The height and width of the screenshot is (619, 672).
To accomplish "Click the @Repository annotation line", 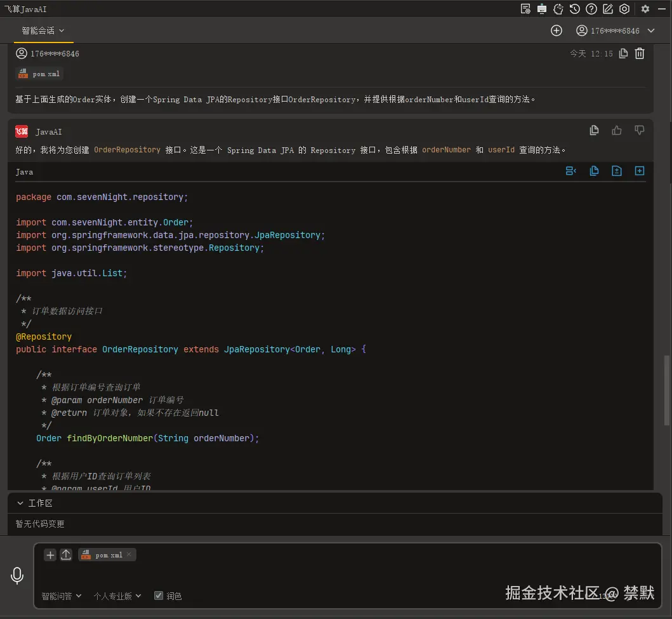I will tap(44, 337).
